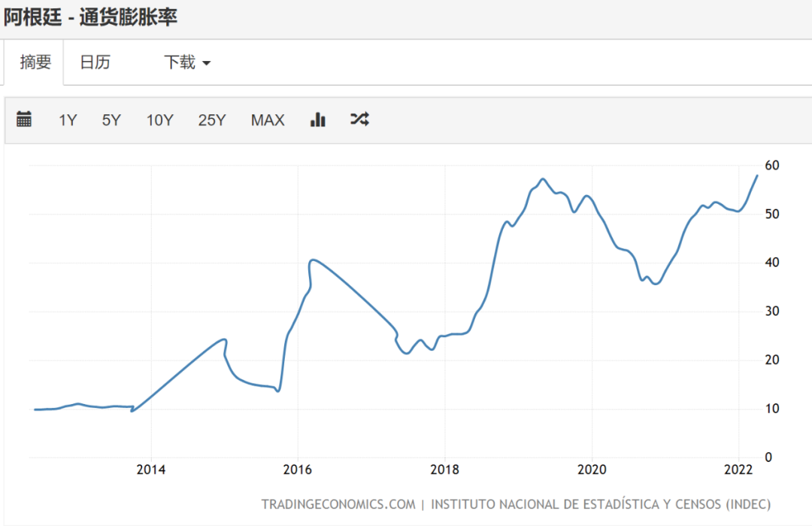This screenshot has height=526, width=812.
Task: Expand the 下载 dropdown menu
Action: tap(187, 62)
